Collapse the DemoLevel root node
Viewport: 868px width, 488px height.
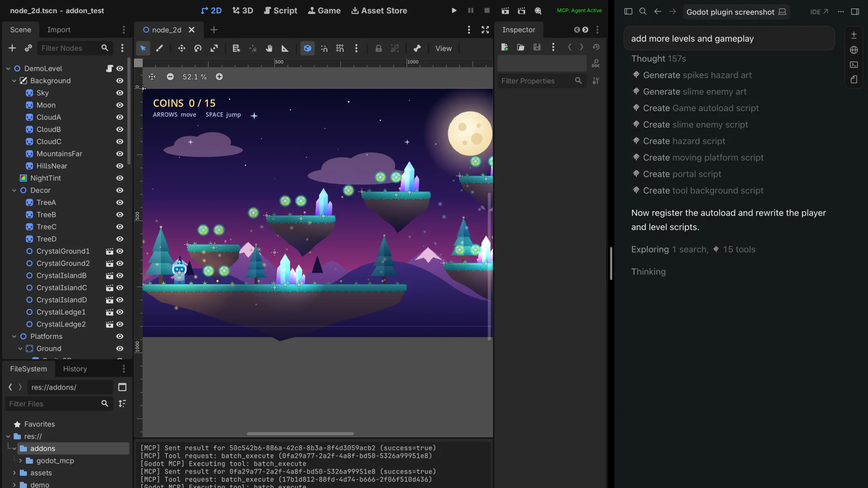click(8, 69)
